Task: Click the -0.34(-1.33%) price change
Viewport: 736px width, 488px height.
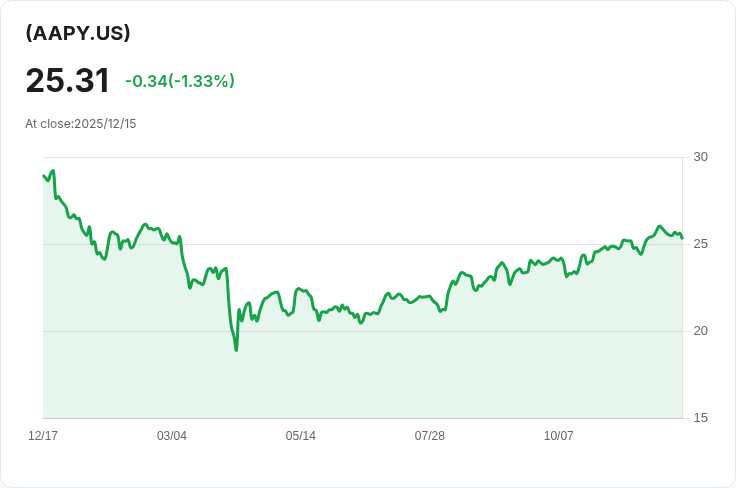Action: 180,81
